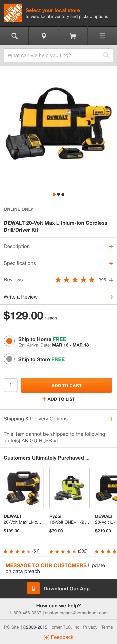
Task: Click the quantity input box
Action: (10, 385)
